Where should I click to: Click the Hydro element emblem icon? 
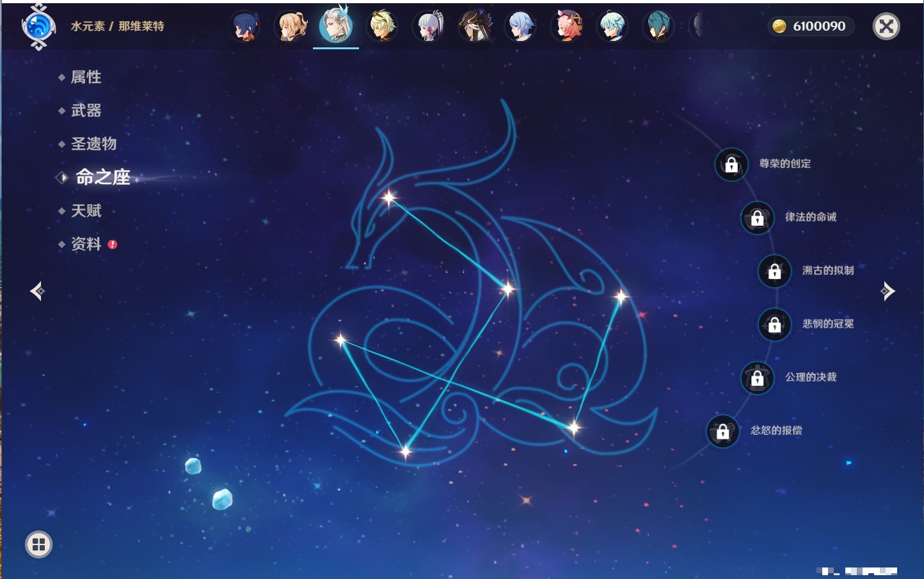pos(38,27)
